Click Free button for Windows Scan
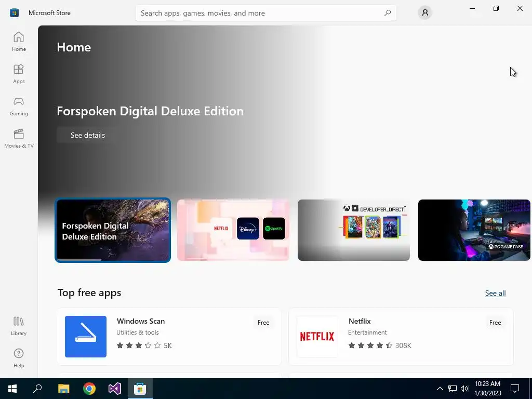Image resolution: width=532 pixels, height=399 pixels. pyautogui.click(x=263, y=322)
